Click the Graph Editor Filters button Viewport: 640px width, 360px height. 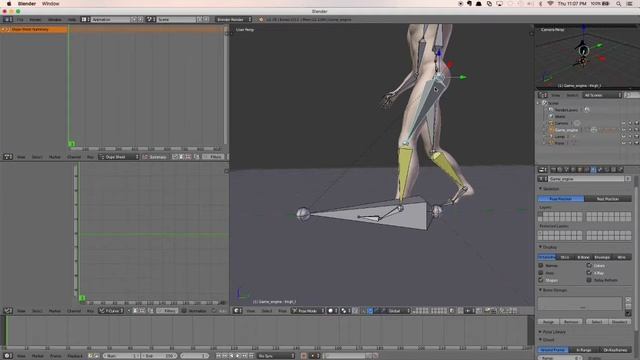167,311
